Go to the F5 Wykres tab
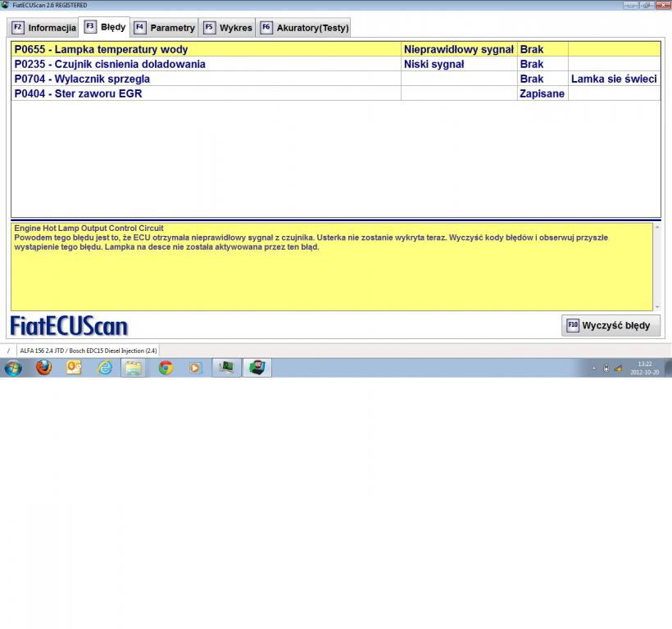 (x=228, y=28)
